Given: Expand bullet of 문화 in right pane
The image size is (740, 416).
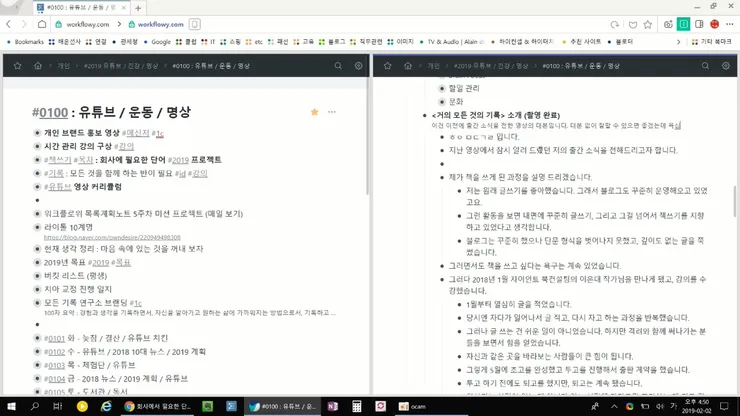Looking at the screenshot, I should pyautogui.click(x=442, y=102).
